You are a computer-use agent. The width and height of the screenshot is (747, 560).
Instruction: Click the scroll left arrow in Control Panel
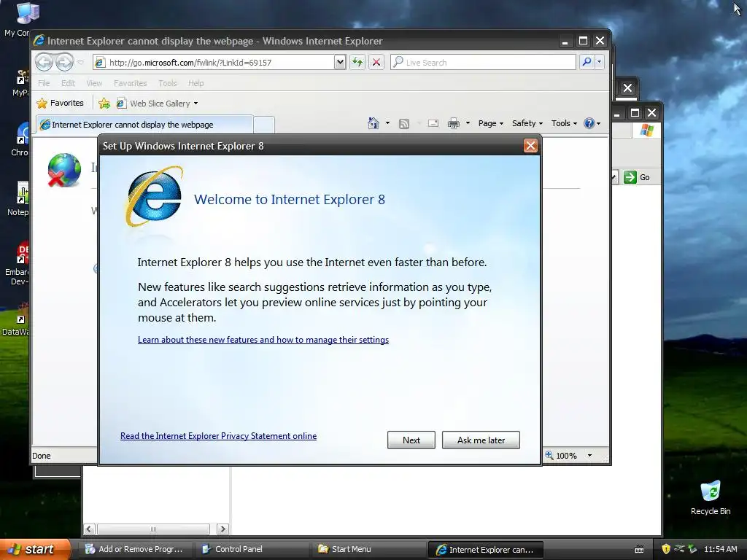(x=90, y=529)
